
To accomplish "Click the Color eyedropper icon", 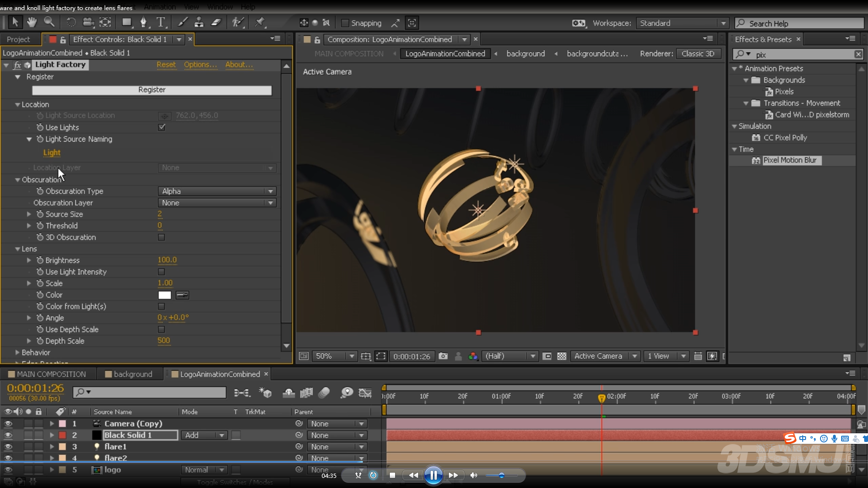I will (182, 295).
